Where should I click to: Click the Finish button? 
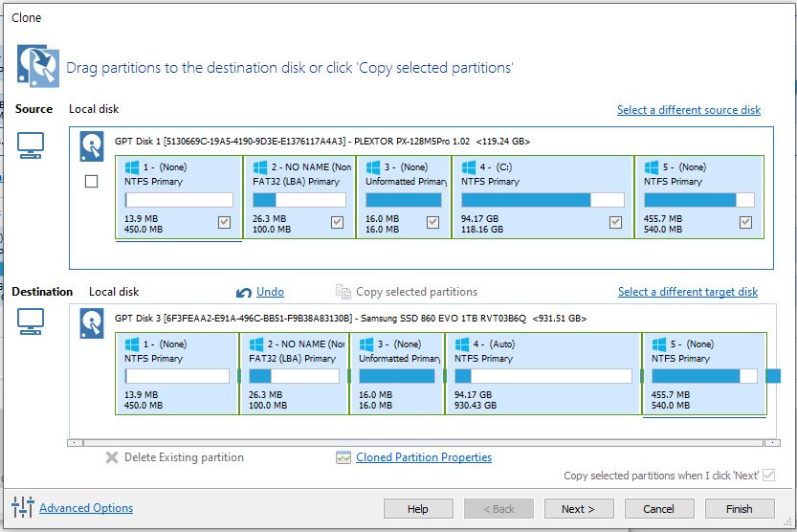[740, 509]
